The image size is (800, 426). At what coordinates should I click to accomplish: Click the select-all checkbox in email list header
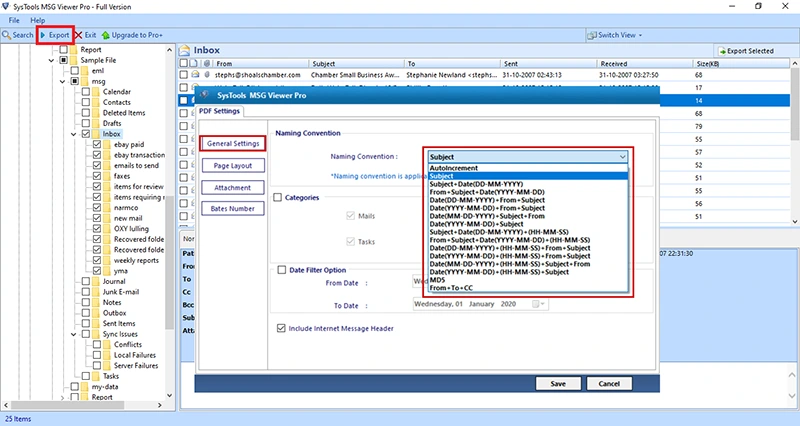[x=184, y=64]
